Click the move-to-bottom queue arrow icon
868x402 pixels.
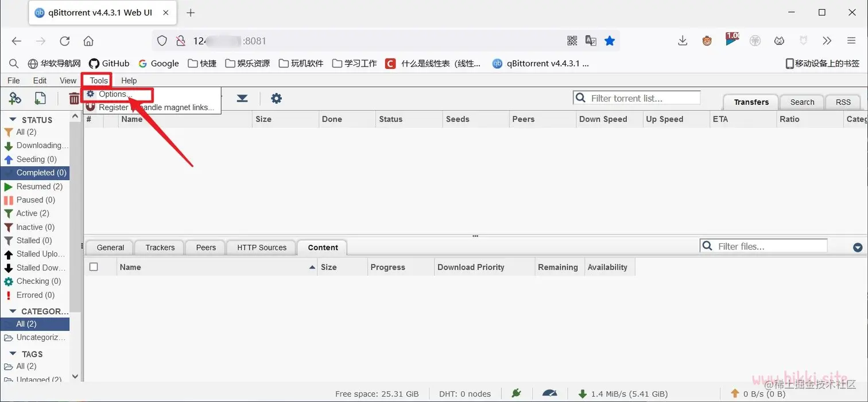click(x=242, y=99)
